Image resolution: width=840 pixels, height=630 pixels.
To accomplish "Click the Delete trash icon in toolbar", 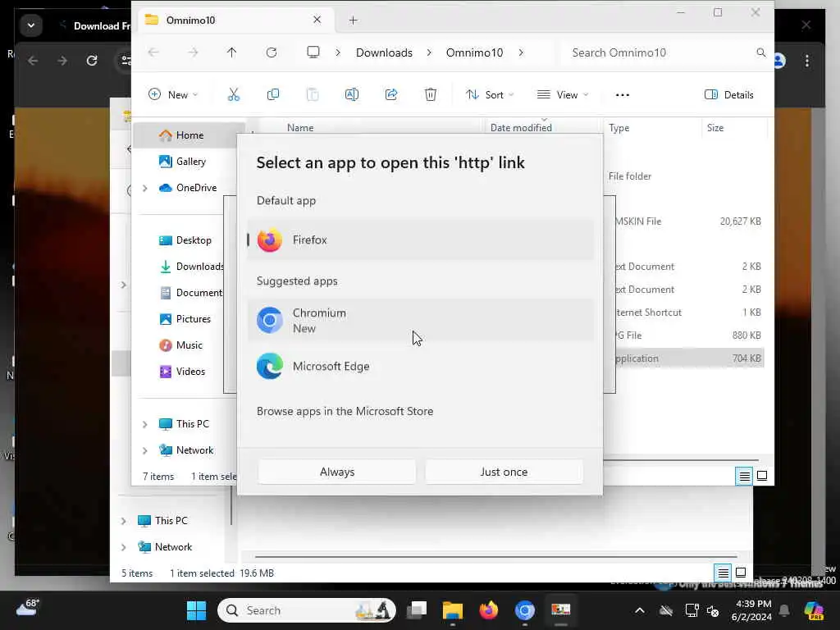I will (431, 95).
